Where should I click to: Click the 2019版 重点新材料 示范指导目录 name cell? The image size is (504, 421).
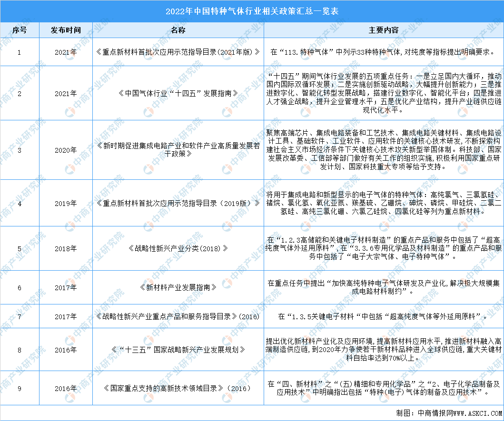178,203
